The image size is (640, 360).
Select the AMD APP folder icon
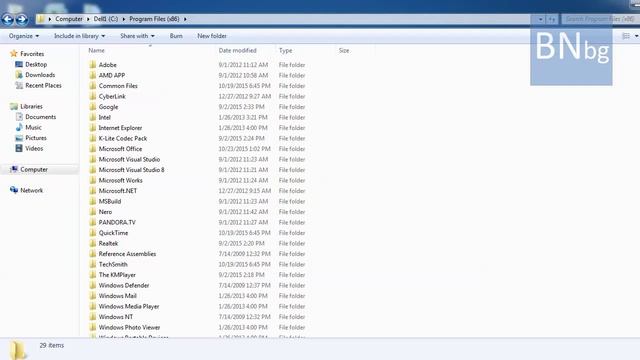pos(93,75)
